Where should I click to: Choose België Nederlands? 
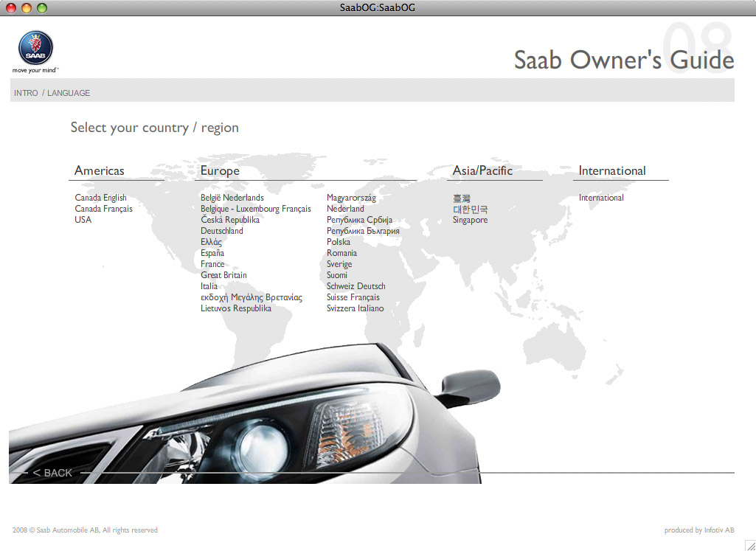click(x=232, y=198)
